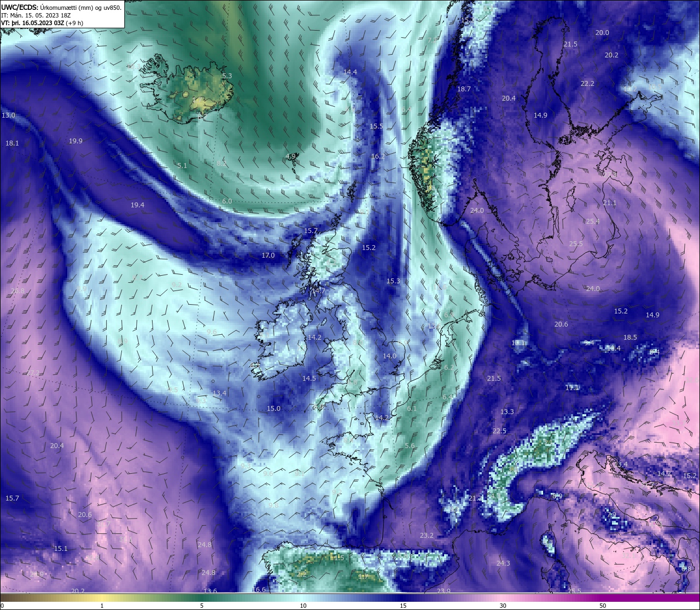Image resolution: width=700 pixels, height=610 pixels.
Task: Click the 22.5 value label
Action: point(499,431)
